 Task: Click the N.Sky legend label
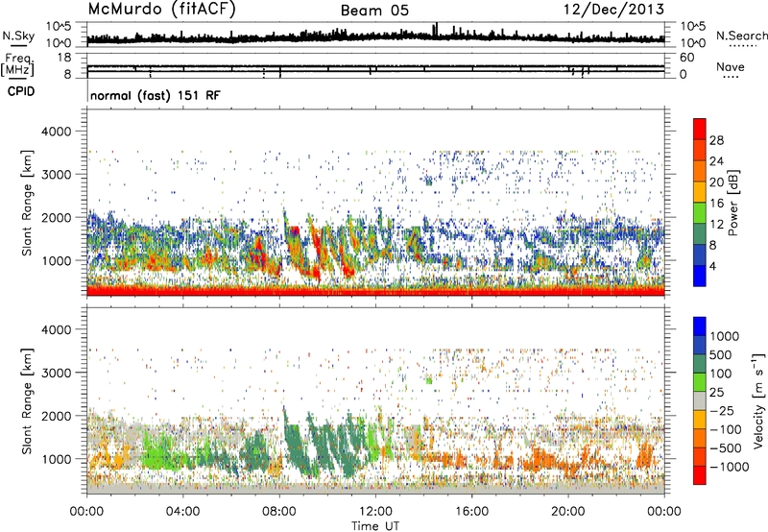click(x=18, y=36)
